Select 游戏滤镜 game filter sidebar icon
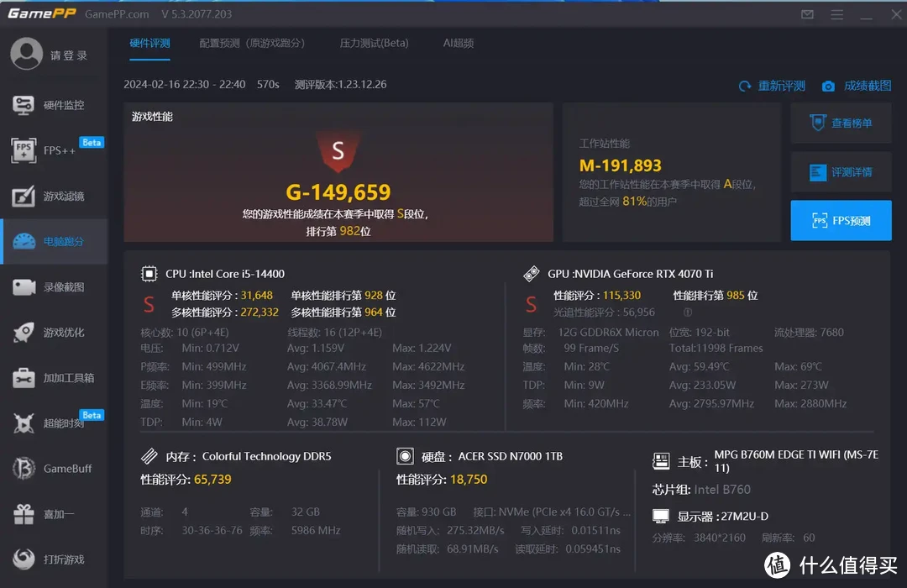This screenshot has width=907, height=588. (x=24, y=197)
